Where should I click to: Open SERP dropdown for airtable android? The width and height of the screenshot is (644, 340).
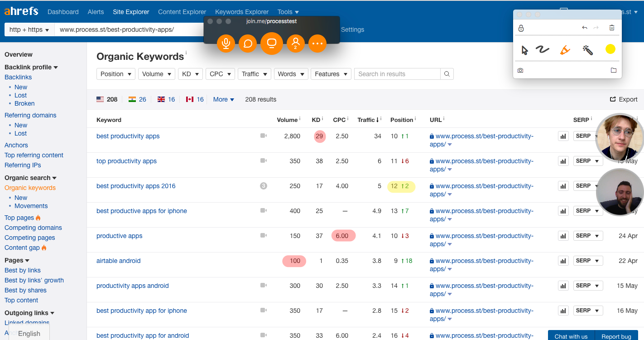(x=588, y=261)
